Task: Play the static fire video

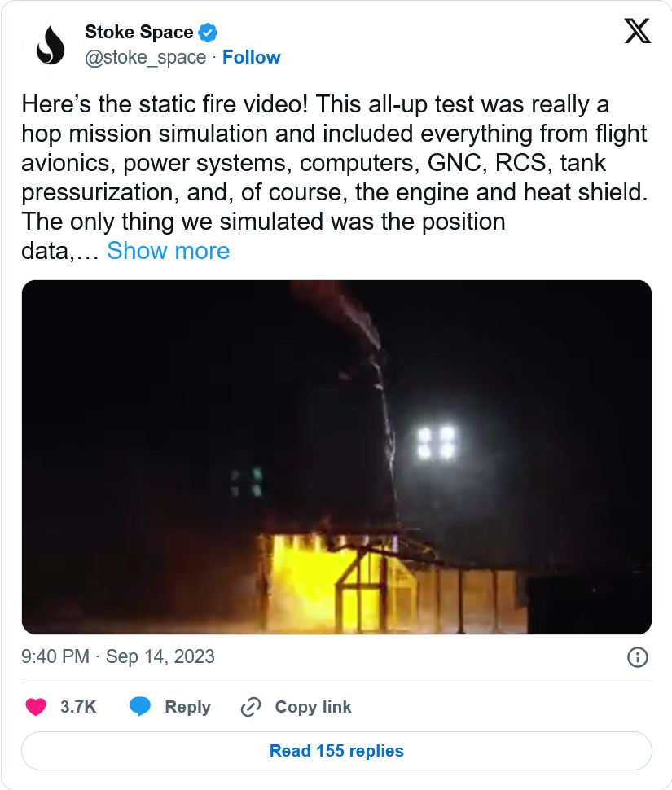Action: (x=336, y=457)
